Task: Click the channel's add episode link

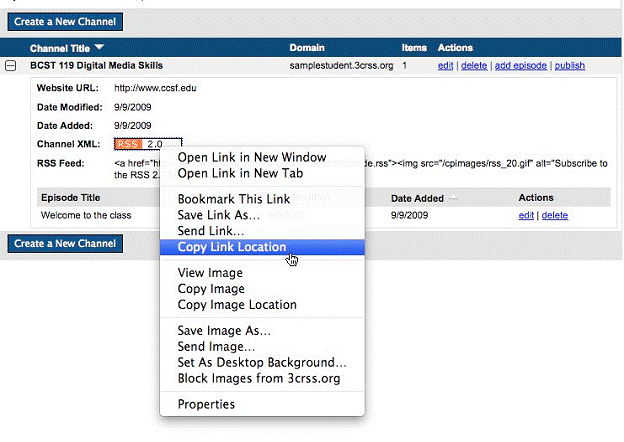Action: click(520, 66)
